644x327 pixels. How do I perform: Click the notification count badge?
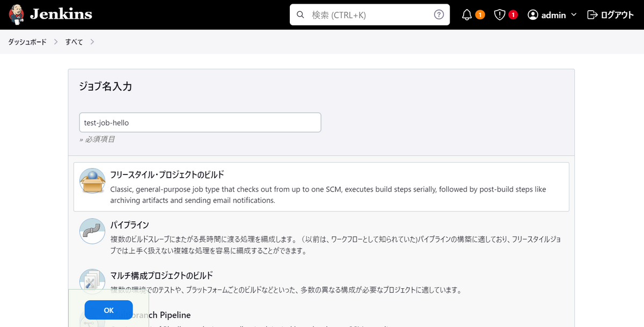point(480,15)
